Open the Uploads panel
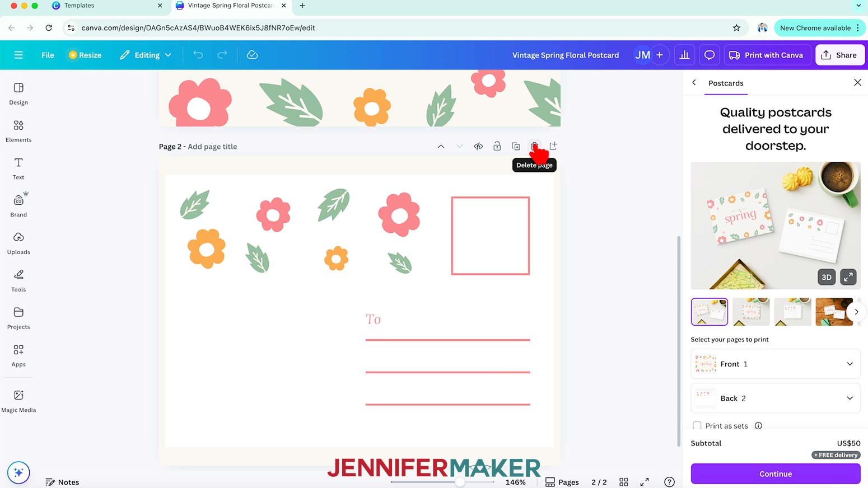Viewport: 868px width, 488px height. tap(18, 243)
